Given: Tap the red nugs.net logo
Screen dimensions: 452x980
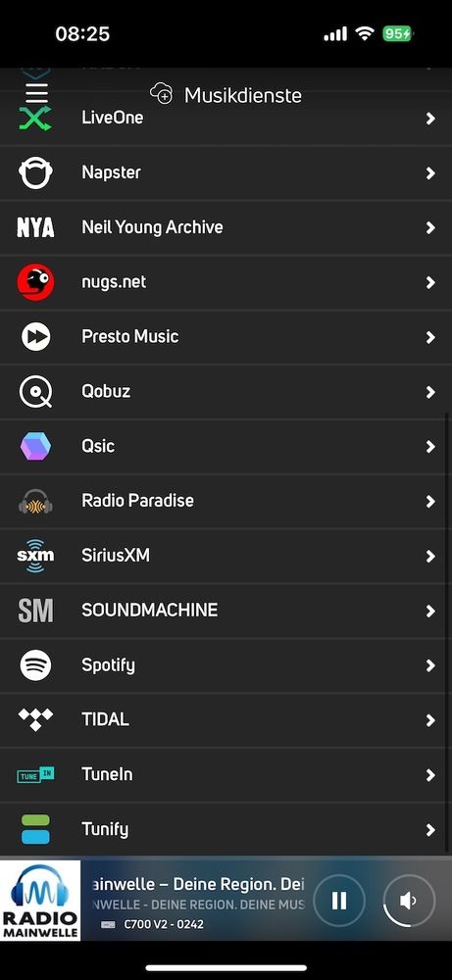Looking at the screenshot, I should [x=35, y=282].
